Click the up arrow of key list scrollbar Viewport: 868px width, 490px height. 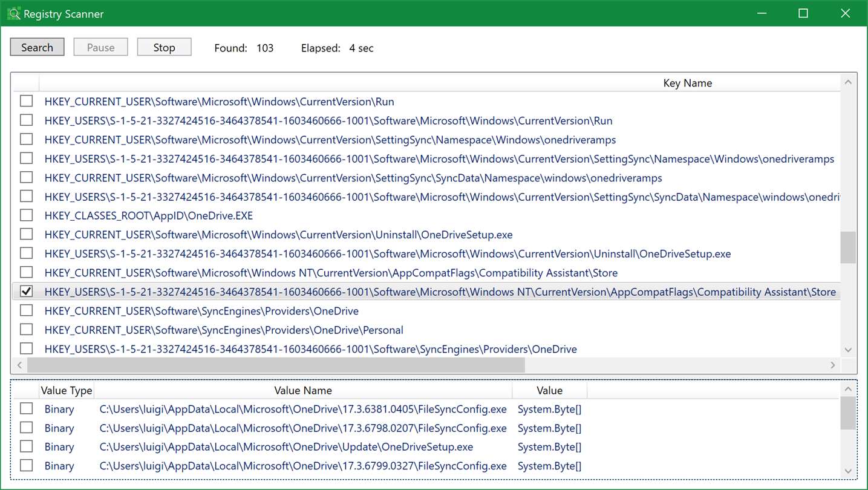click(848, 82)
